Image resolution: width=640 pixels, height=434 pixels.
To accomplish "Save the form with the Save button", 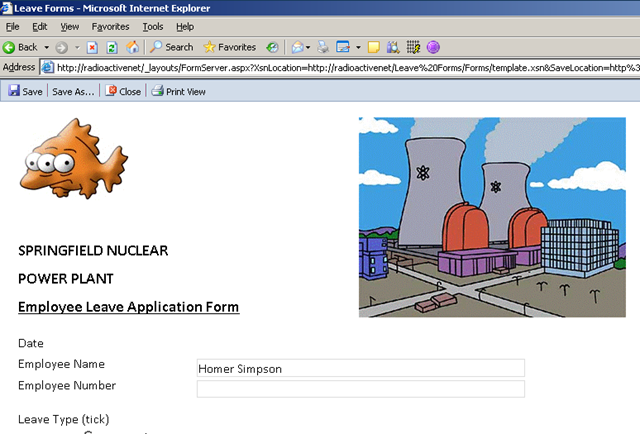I will [25, 91].
